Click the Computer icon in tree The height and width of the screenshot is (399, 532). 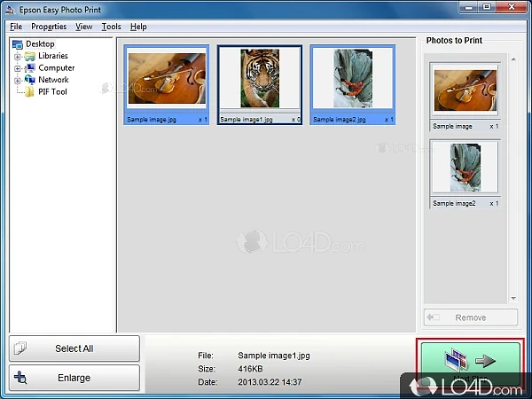coord(30,68)
